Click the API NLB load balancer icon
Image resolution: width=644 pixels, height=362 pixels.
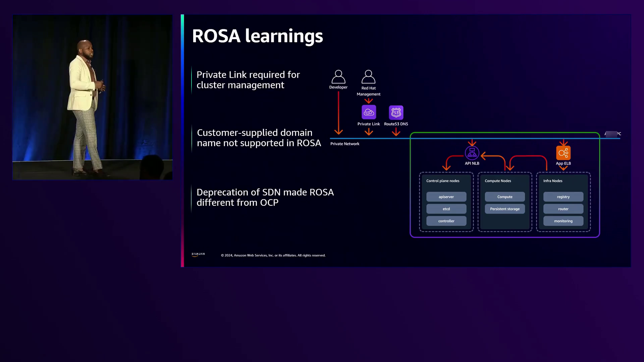(472, 153)
